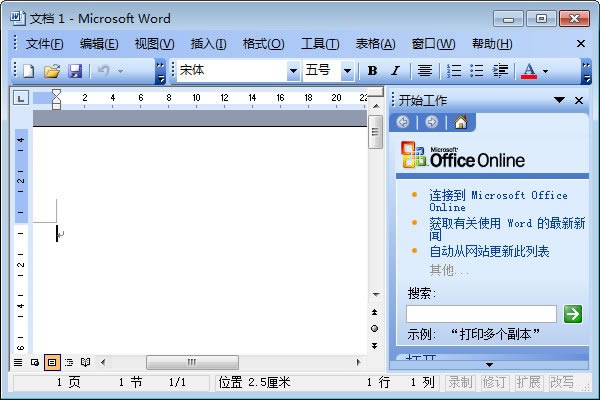Toggle 扩展 selection mode in status bar
Screen dimensions: 600x400
pos(528,382)
